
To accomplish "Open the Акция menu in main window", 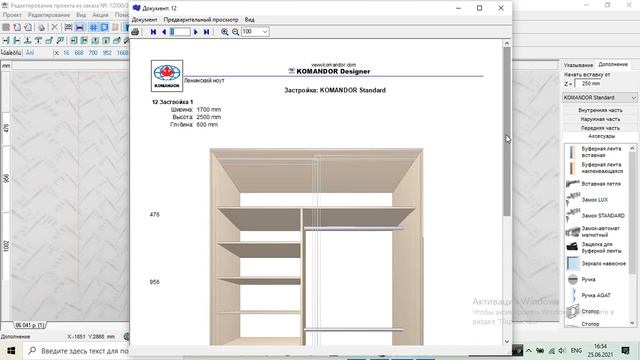I will (100, 15).
